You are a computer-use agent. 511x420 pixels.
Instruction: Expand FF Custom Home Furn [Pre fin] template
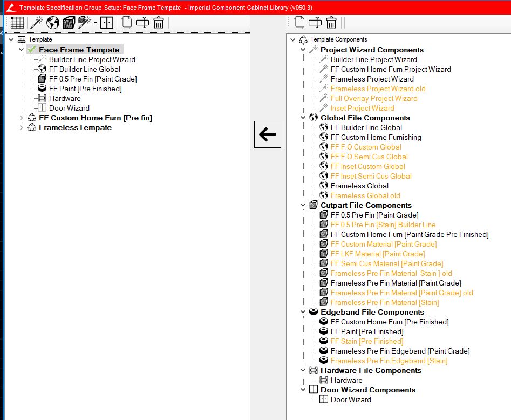pos(22,118)
